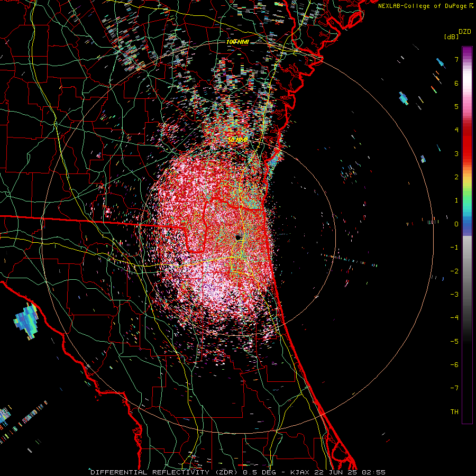Click the color scale value -5

(454, 342)
